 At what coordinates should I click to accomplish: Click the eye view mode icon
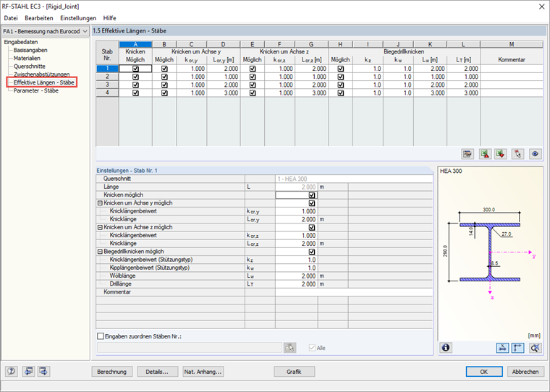pyautogui.click(x=535, y=154)
